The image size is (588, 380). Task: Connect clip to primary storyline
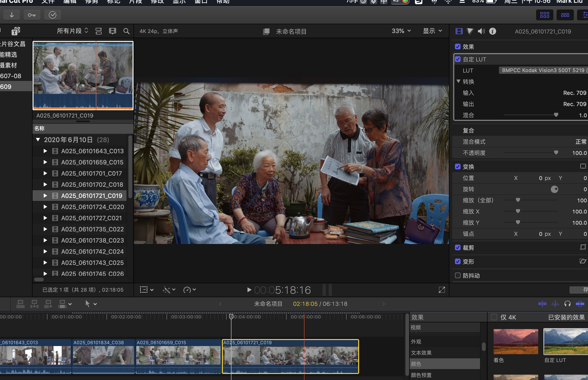point(20,304)
